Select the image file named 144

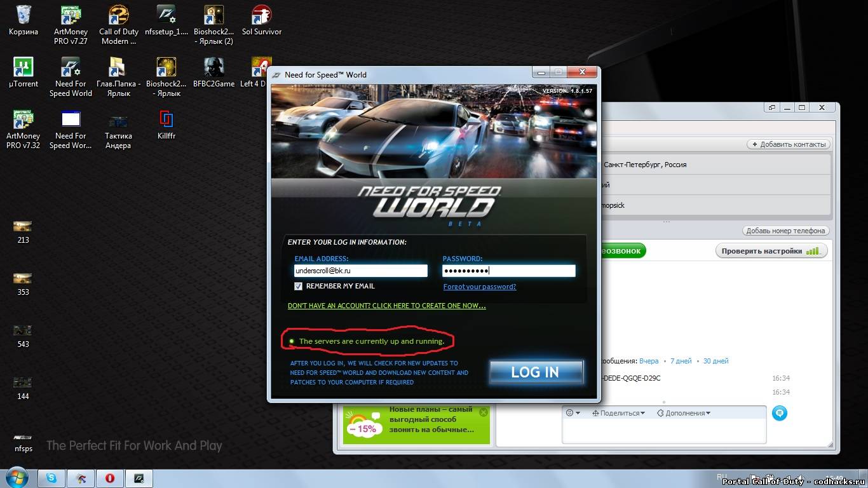[x=23, y=388]
